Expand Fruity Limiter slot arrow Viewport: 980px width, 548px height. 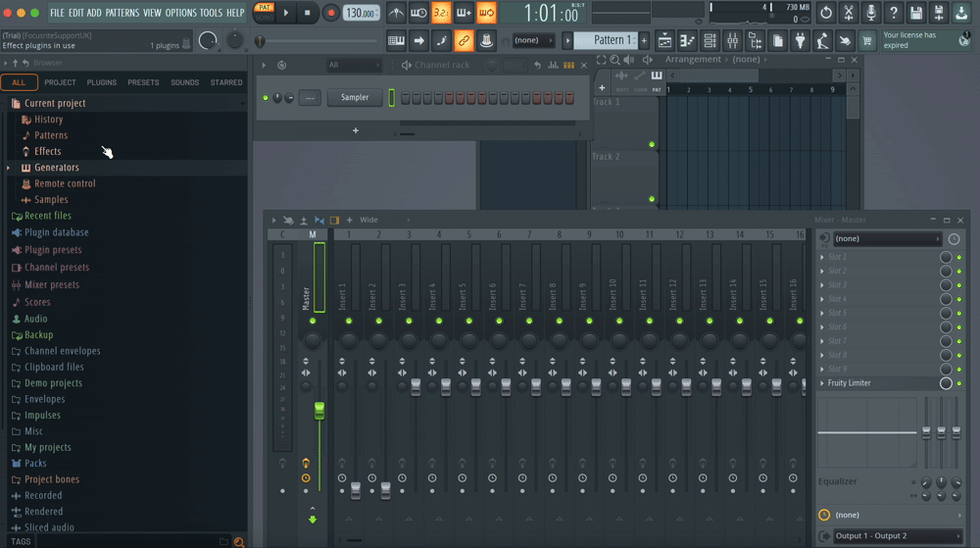822,383
